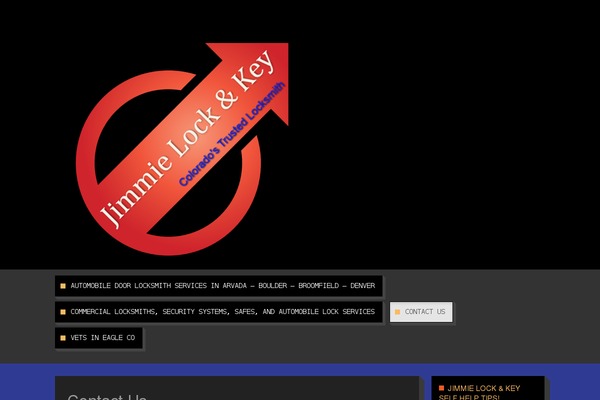Select the Contact Us menu item
The image size is (600, 400).
421,312
